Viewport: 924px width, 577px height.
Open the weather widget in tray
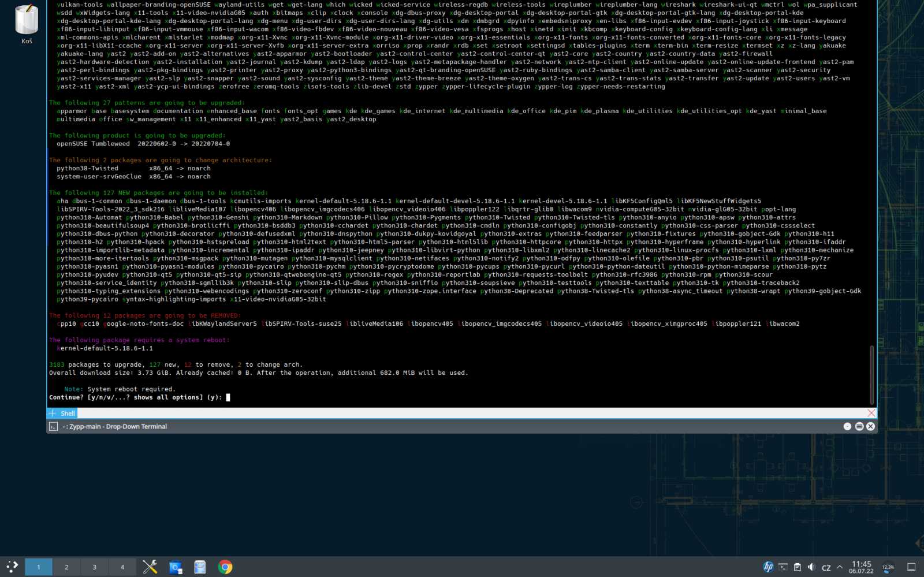click(888, 567)
